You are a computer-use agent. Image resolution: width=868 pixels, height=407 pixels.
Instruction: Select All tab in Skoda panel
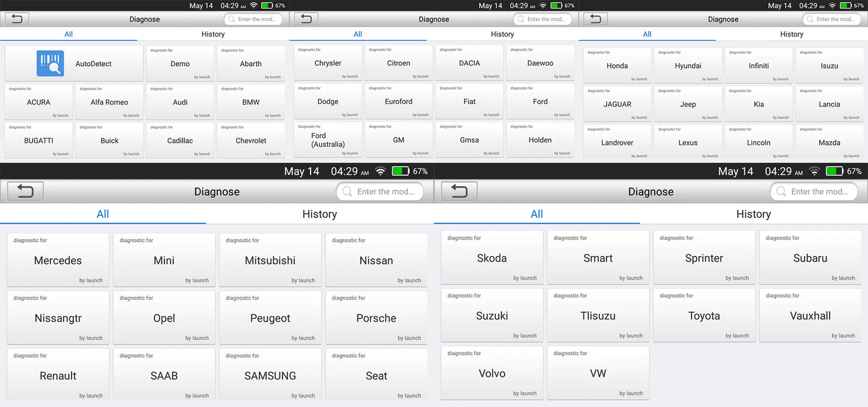coord(537,214)
